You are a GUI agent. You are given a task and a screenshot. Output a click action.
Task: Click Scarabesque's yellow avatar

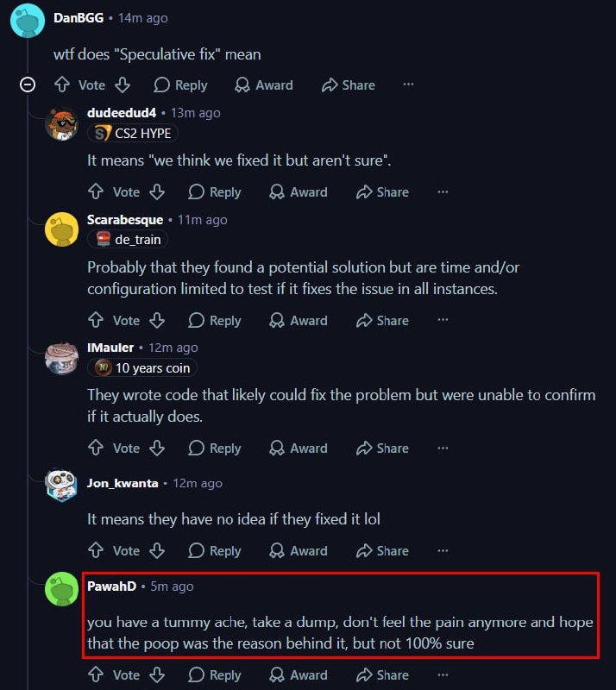coord(61,229)
